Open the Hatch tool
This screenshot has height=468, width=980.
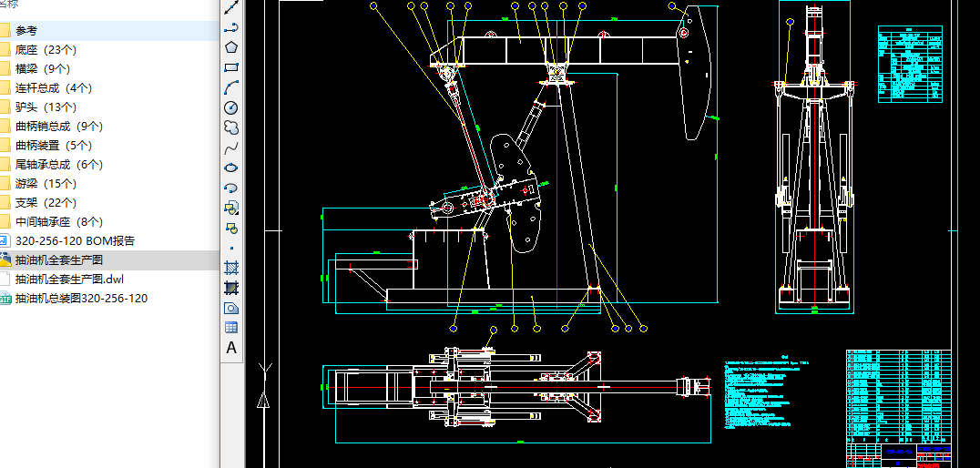[231, 268]
